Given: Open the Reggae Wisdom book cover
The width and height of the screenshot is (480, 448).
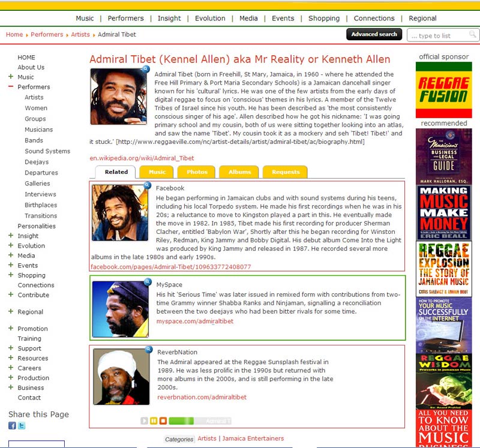Looking at the screenshot, I should pyautogui.click(x=443, y=381).
